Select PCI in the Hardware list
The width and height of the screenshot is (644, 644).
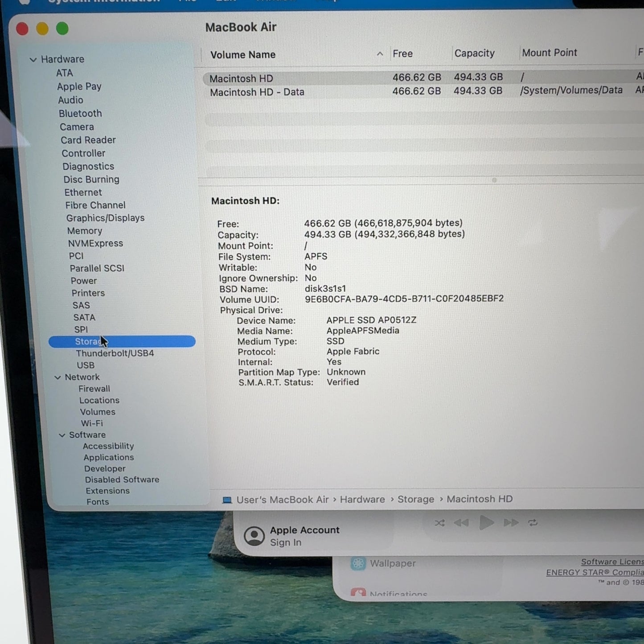pos(76,256)
